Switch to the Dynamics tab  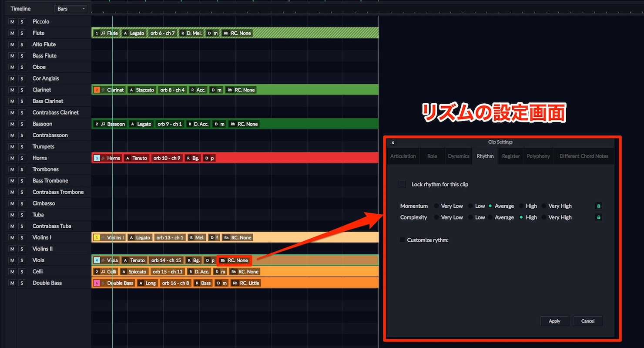(x=459, y=156)
